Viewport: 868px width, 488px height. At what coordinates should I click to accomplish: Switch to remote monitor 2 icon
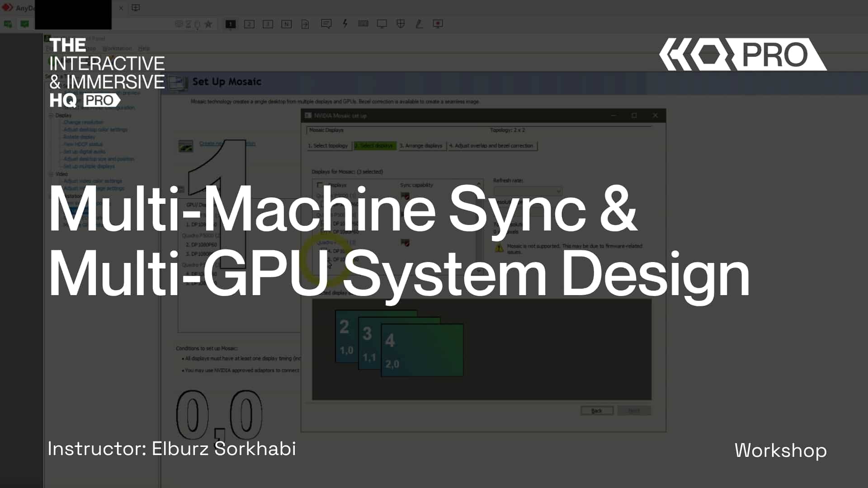pyautogui.click(x=249, y=24)
